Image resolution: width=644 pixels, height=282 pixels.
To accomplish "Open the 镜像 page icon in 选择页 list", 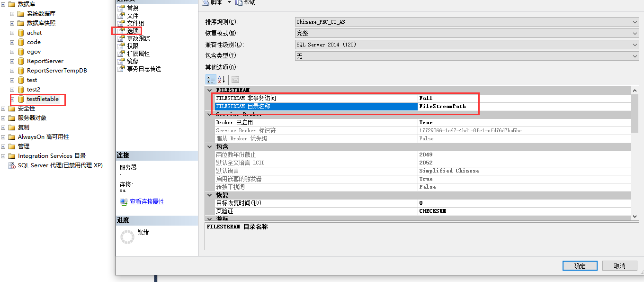I will click(122, 61).
